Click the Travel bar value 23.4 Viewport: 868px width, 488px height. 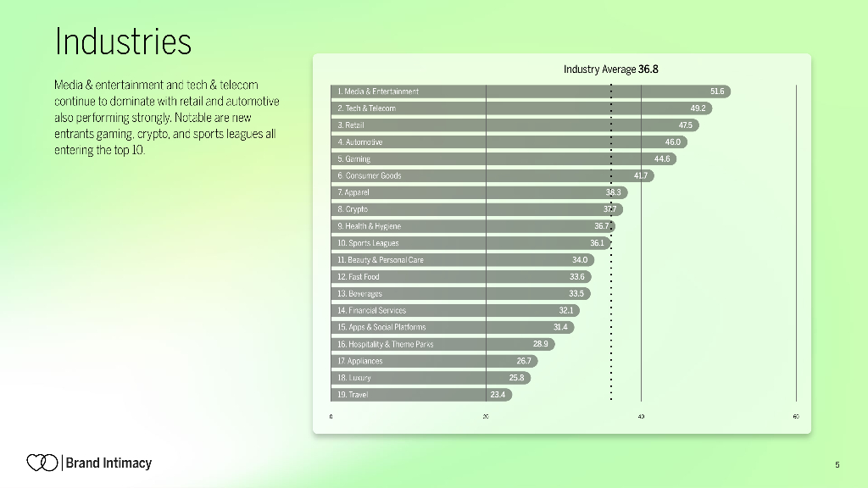pos(498,395)
